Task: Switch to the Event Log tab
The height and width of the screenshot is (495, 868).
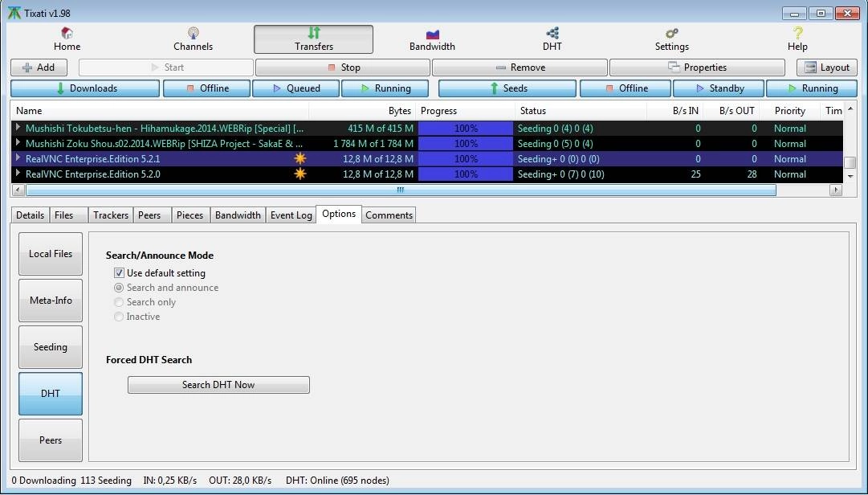Action: click(291, 215)
